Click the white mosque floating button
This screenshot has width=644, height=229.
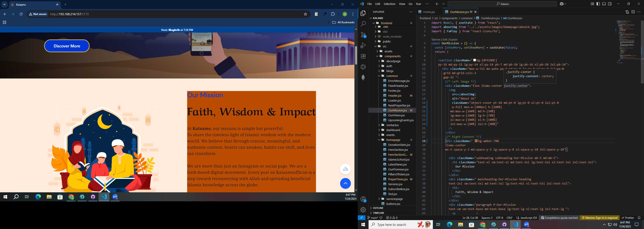(x=345, y=169)
